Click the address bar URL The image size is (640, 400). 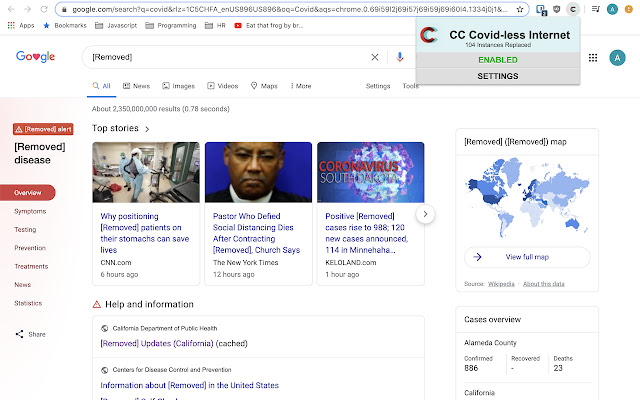point(290,9)
